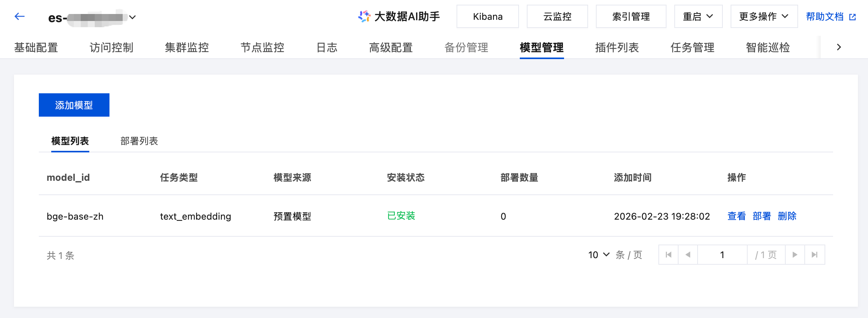Open Kibana via the top button
Viewport: 868px width, 318px height.
pos(488,16)
